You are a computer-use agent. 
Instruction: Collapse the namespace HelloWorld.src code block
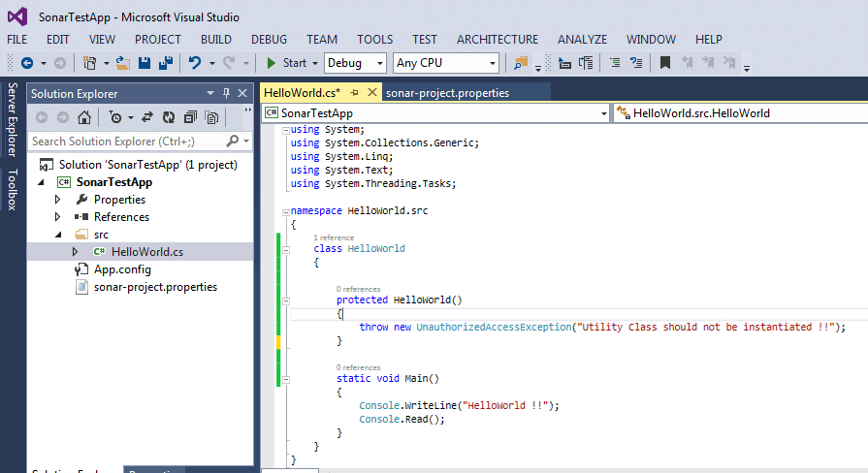pyautogui.click(x=286, y=211)
